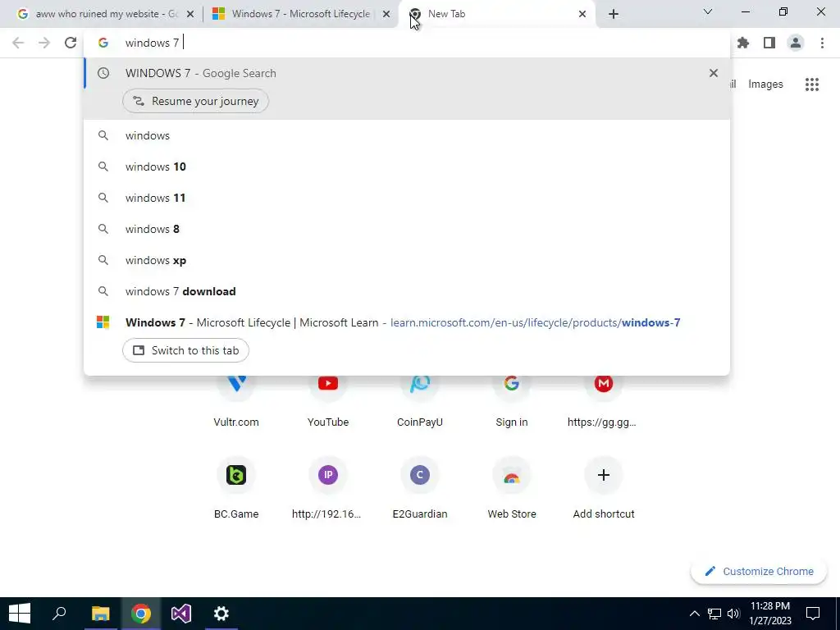Open the Windows 7 Microsoft Lifecycle suggestion

407,322
